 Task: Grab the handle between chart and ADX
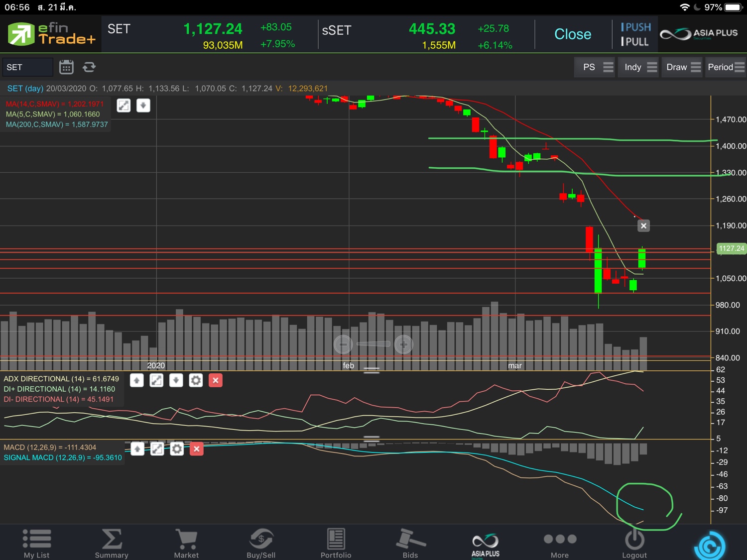(x=372, y=370)
